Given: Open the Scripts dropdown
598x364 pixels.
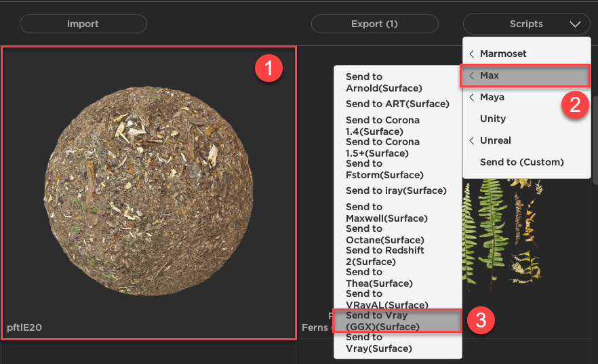Looking at the screenshot, I should pos(526,24).
